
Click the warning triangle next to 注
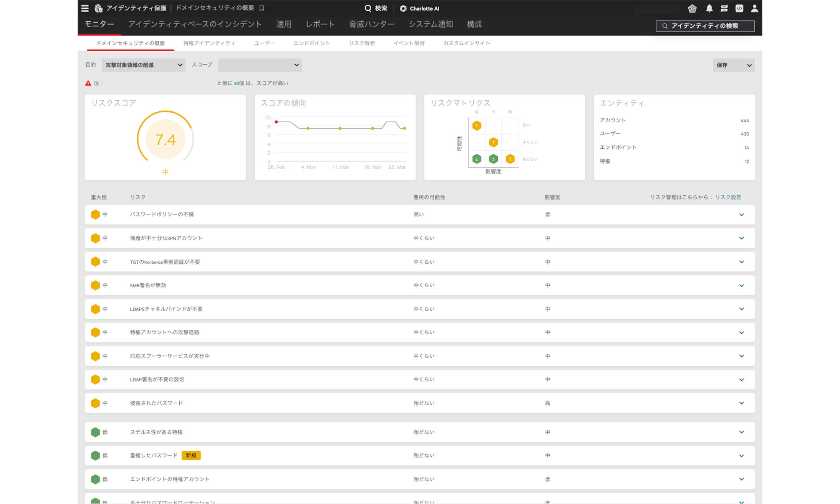87,83
